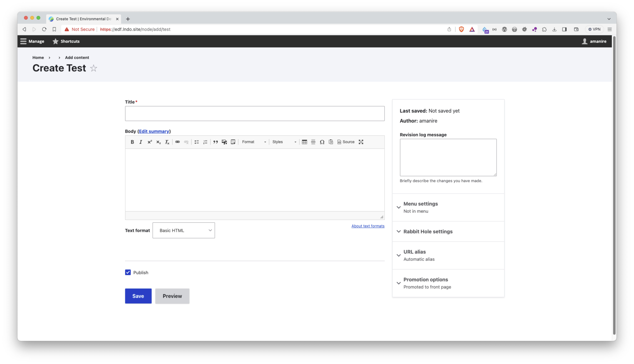Toggle bold formatting in the body editor
634x364 pixels.
[x=132, y=142]
